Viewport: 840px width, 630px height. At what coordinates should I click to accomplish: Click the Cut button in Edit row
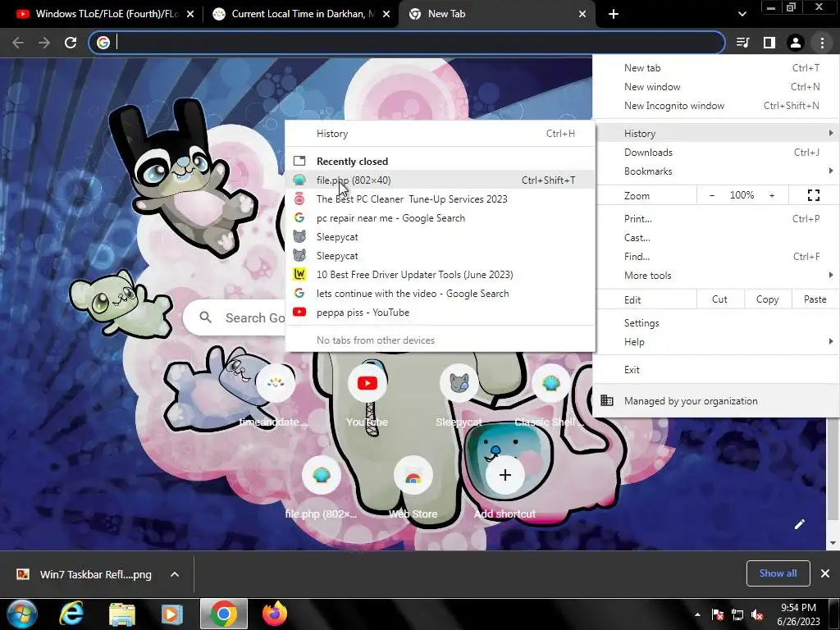click(x=720, y=299)
